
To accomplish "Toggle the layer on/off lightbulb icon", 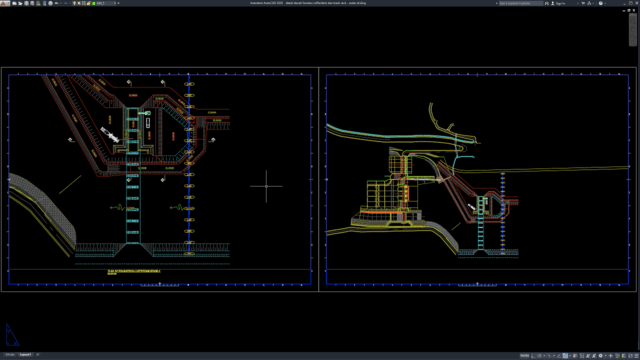I will (74, 3).
